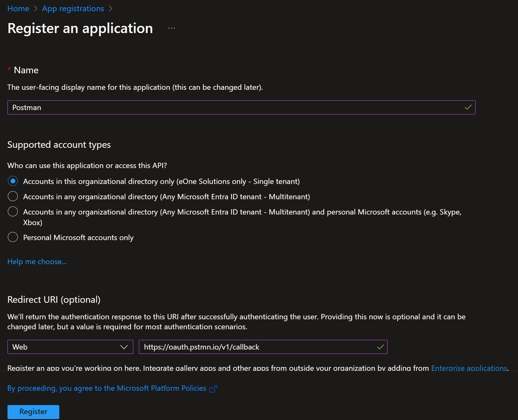Click the green checkmark in redirect URI field
This screenshot has height=420, width=518.
point(380,347)
